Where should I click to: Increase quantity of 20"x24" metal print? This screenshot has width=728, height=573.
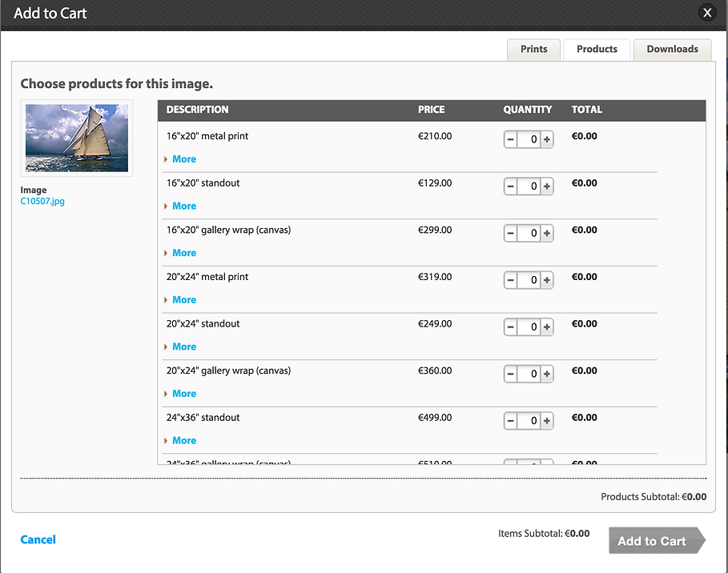pyautogui.click(x=547, y=280)
